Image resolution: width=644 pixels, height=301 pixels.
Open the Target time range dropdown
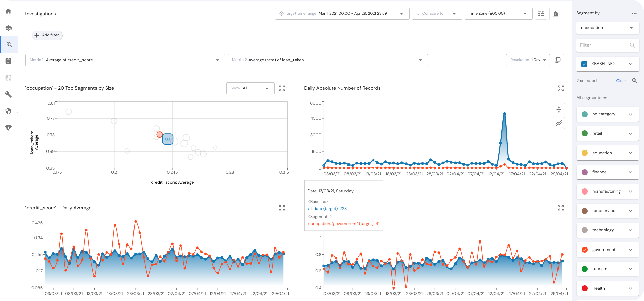tap(342, 14)
